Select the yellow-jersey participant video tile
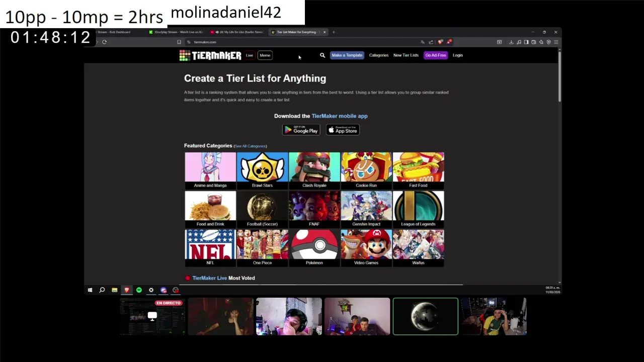Screen dimensions: 644x362 coord(494,316)
